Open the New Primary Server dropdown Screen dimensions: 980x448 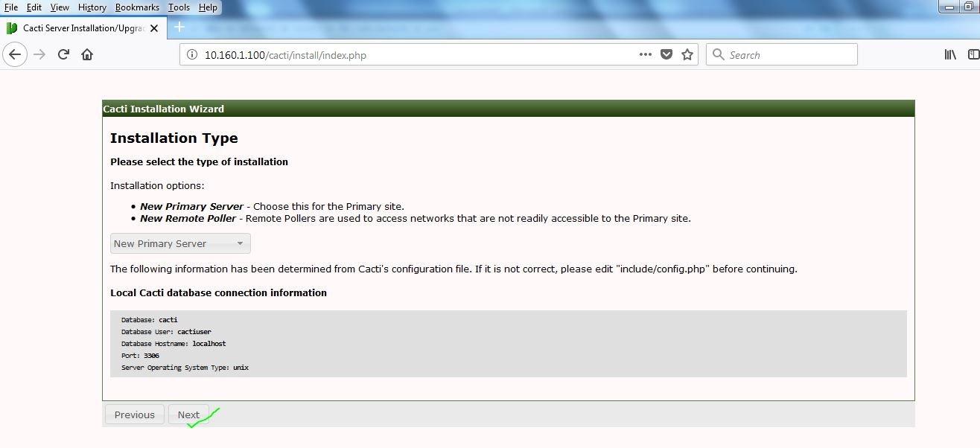click(x=179, y=243)
